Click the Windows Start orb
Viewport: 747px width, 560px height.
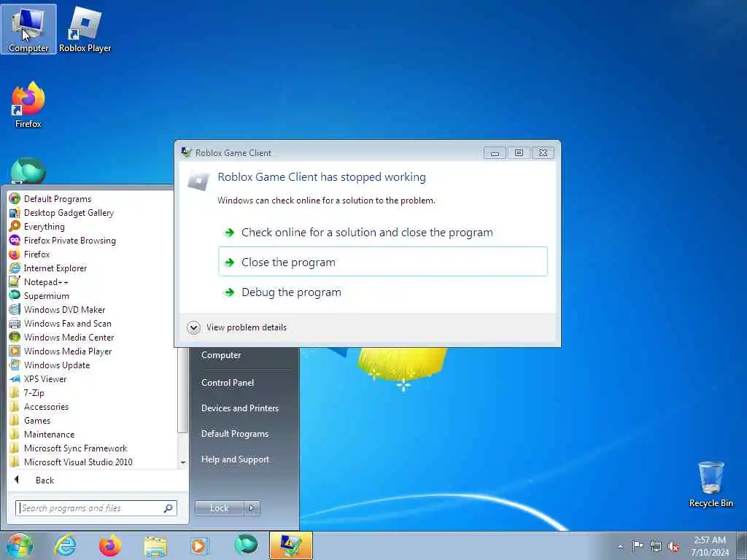coord(19,545)
